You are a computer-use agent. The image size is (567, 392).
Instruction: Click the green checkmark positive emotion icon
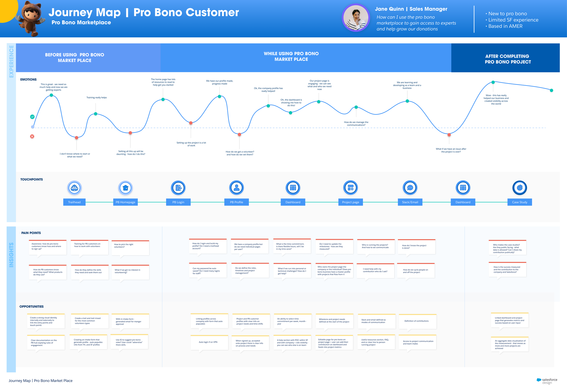pyautogui.click(x=32, y=117)
